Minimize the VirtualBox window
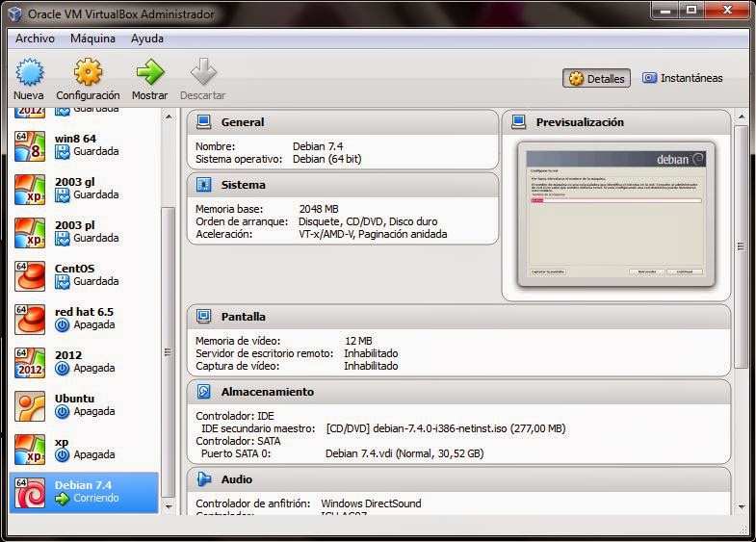The width and height of the screenshot is (756, 542). coord(665,11)
